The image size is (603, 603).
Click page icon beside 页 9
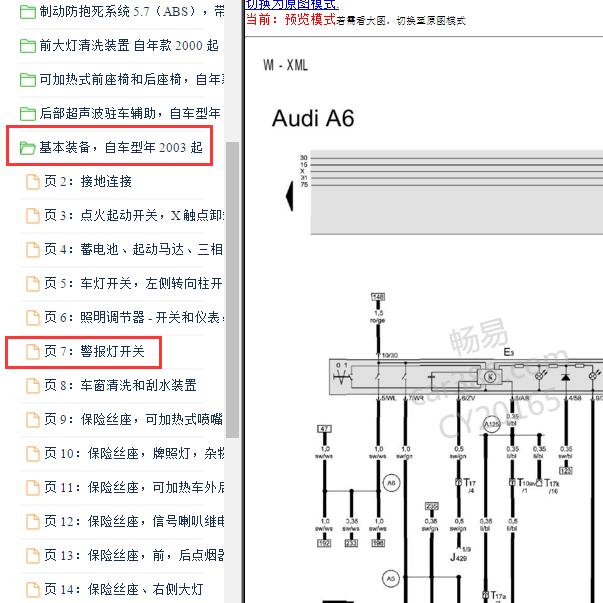point(33,420)
